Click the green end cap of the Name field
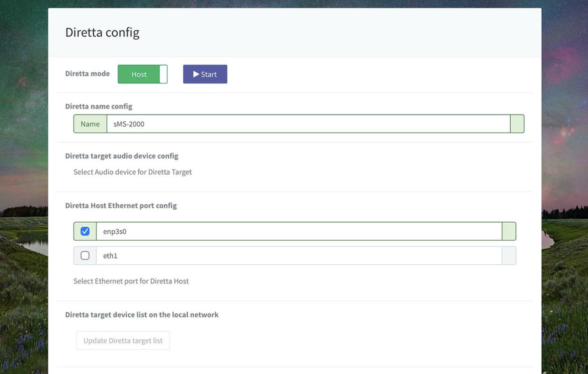The image size is (588, 374). point(517,124)
